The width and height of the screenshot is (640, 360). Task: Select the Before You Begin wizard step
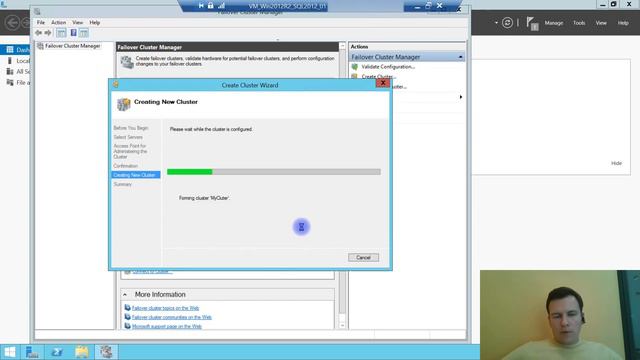(x=131, y=128)
